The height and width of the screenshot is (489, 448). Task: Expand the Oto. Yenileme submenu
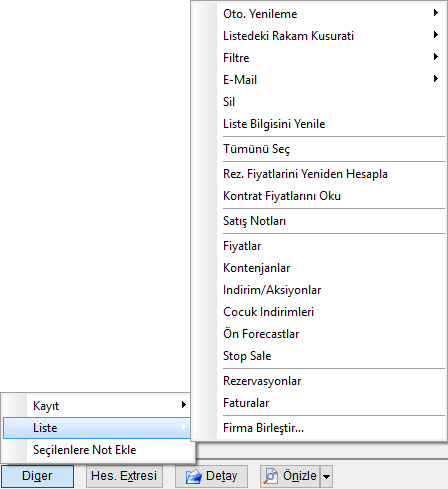pyautogui.click(x=319, y=14)
